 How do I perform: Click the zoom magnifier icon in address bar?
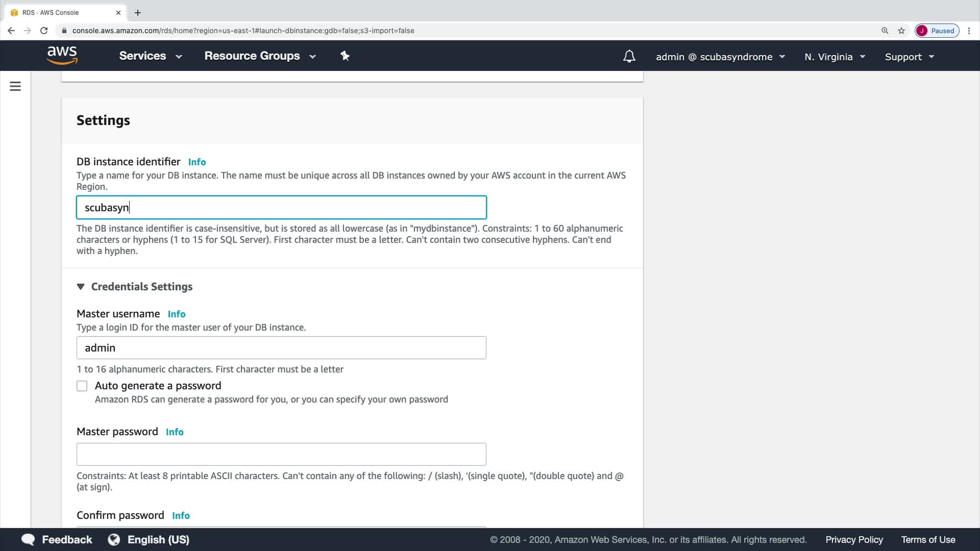pos(884,30)
